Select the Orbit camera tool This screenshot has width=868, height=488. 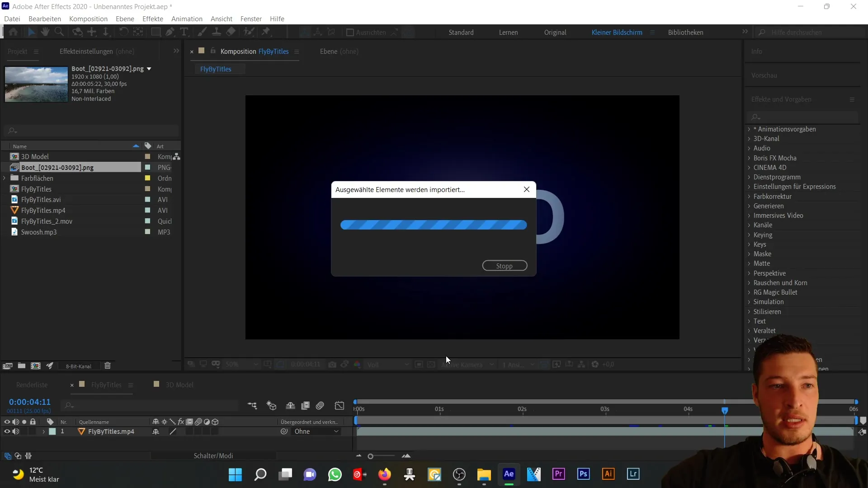pyautogui.click(x=77, y=32)
